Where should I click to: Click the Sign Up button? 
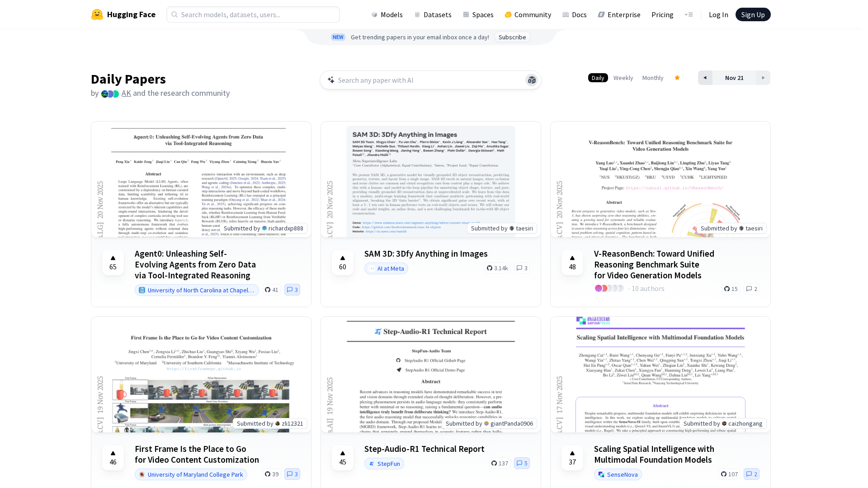(753, 14)
